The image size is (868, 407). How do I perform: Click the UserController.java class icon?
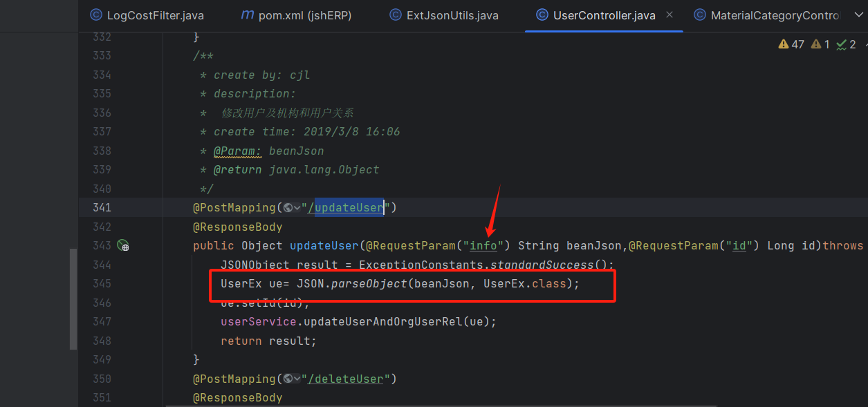click(542, 15)
